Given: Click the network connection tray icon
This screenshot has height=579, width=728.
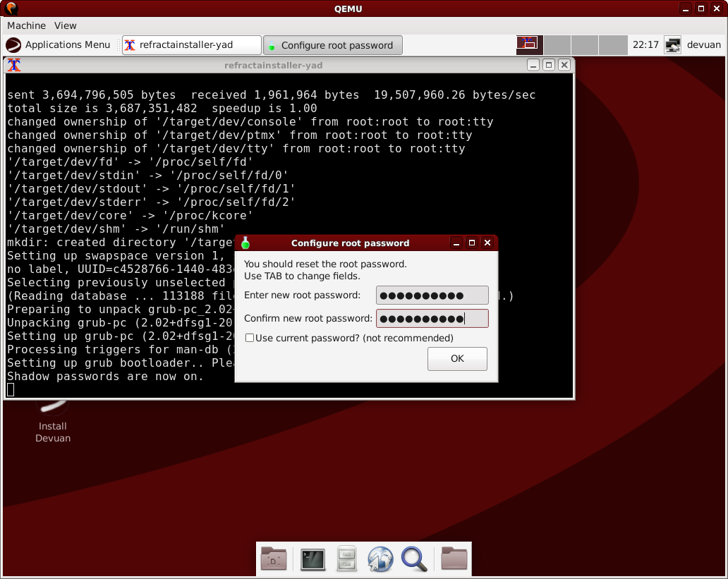Looking at the screenshot, I should pyautogui.click(x=673, y=45).
